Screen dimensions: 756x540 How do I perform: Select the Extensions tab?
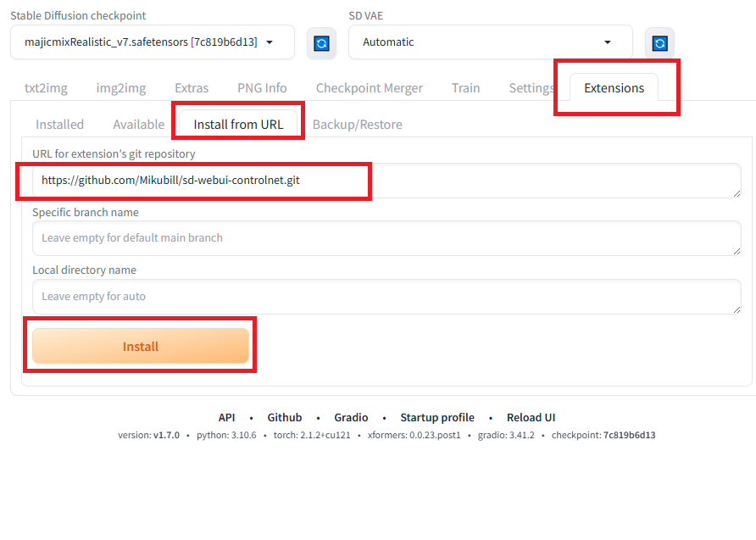pos(614,88)
